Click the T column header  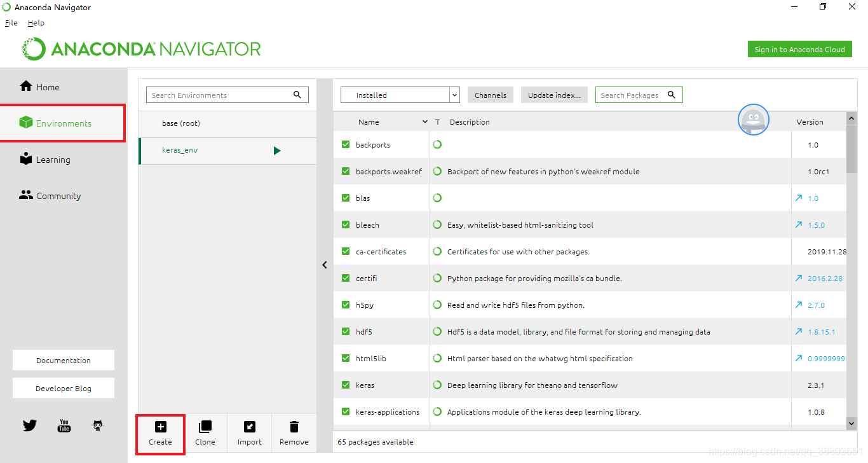click(437, 122)
